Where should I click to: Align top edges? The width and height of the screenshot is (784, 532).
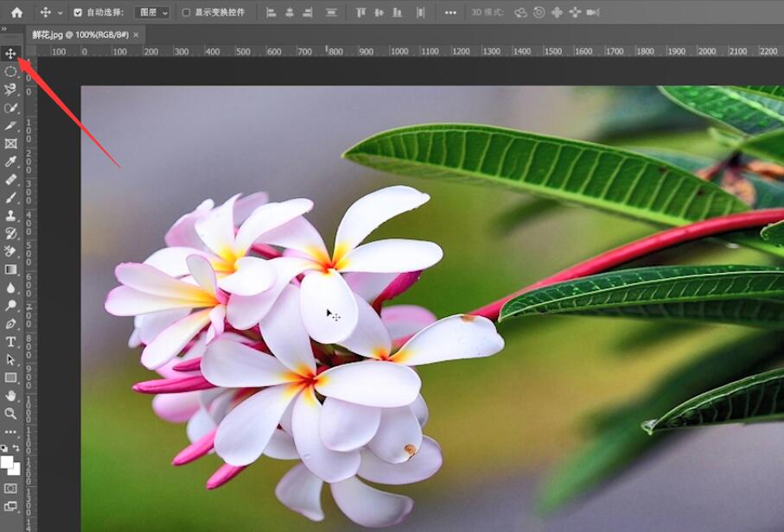[360, 12]
